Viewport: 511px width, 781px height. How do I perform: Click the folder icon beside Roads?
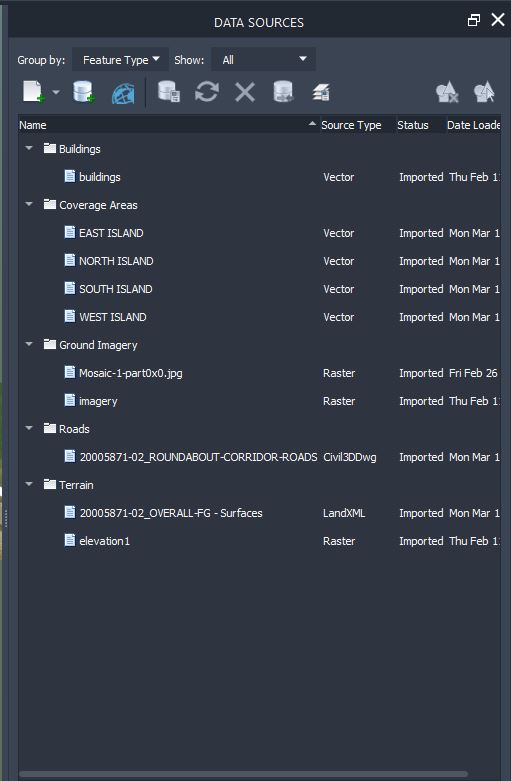point(50,428)
